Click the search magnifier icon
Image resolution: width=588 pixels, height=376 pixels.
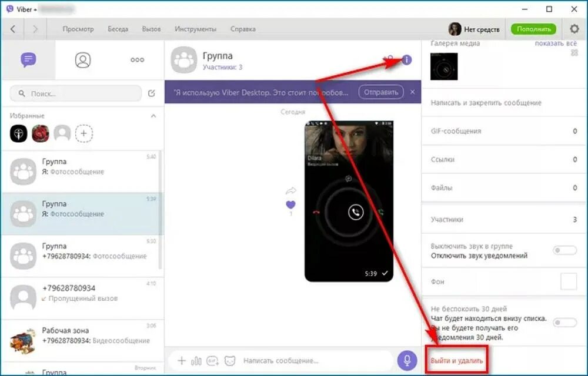pos(22,93)
